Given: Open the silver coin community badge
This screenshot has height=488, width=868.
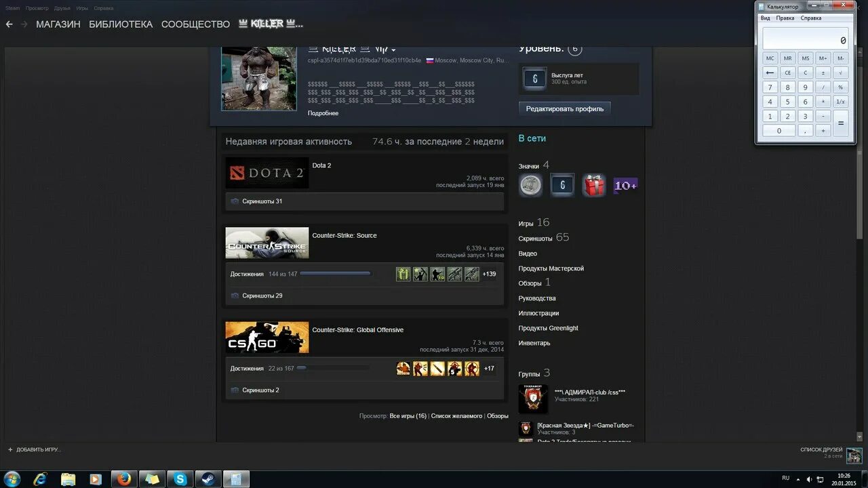Looking at the screenshot, I should 530,185.
